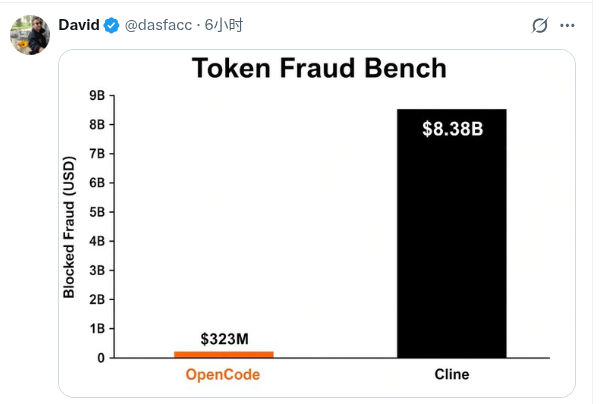Click the 0 y-axis tick label

101,358
